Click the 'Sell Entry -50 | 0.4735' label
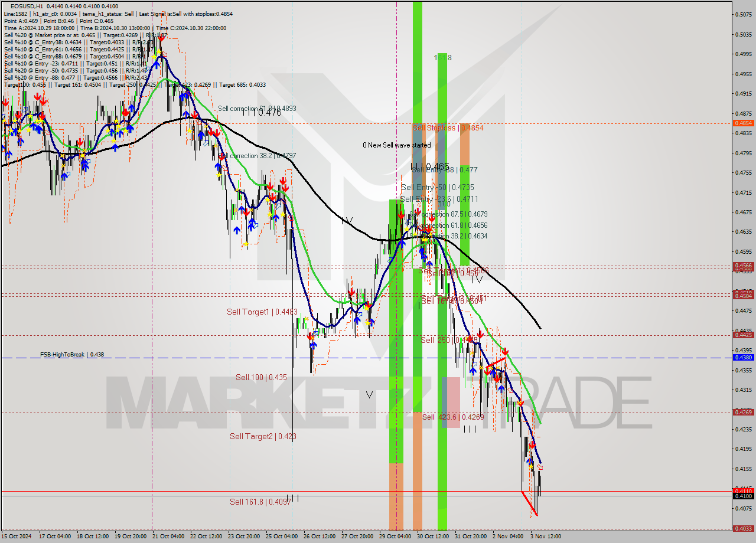Screen dimensions: 756x543 437,187
